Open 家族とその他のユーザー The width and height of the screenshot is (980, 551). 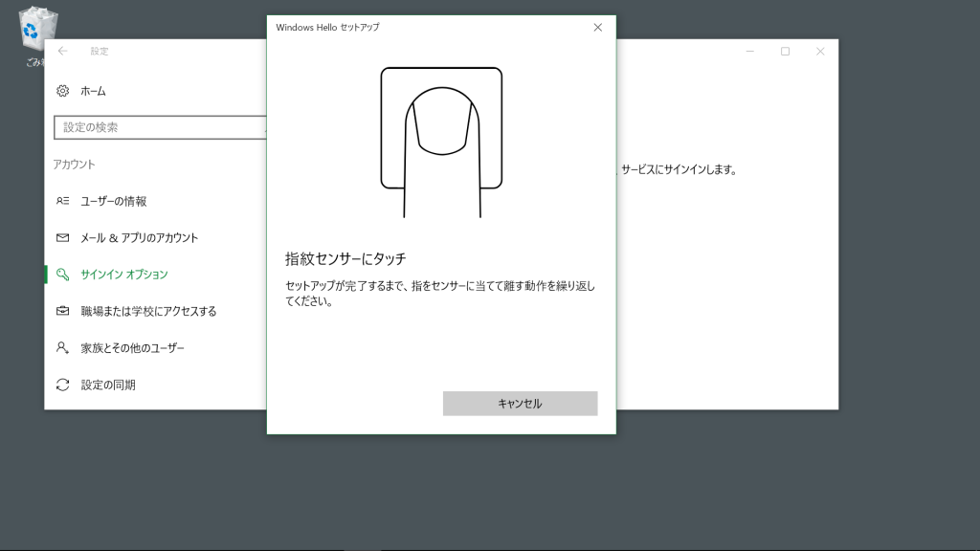point(132,348)
